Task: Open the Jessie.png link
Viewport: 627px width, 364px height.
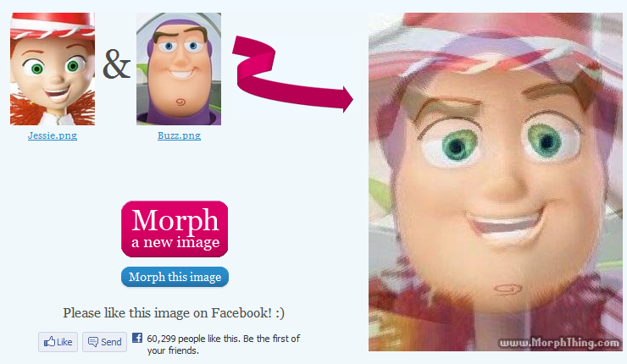Action: pos(53,135)
